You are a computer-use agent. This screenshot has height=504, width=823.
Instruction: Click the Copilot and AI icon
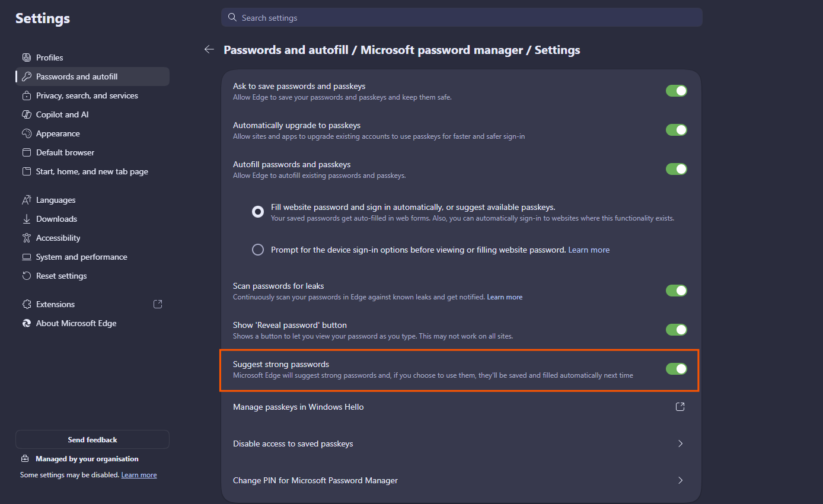click(26, 114)
